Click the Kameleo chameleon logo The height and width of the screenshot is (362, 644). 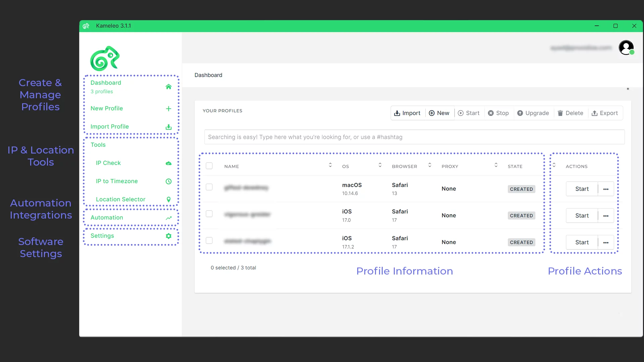(x=105, y=58)
